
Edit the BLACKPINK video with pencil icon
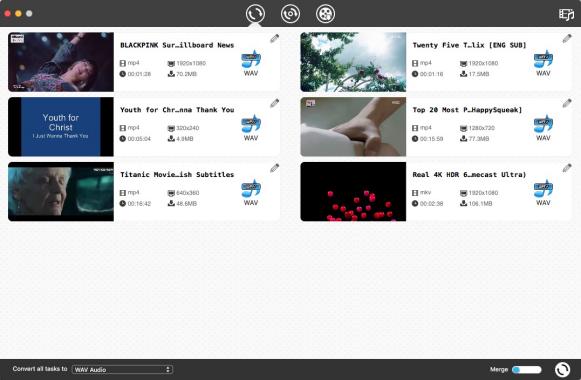pos(275,38)
